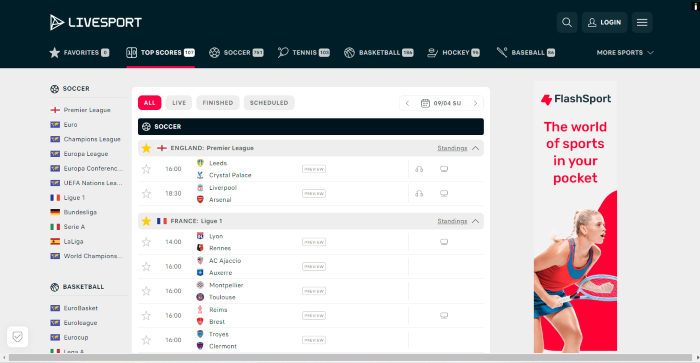700x363 pixels.
Task: Click the Login button
Action: [604, 22]
